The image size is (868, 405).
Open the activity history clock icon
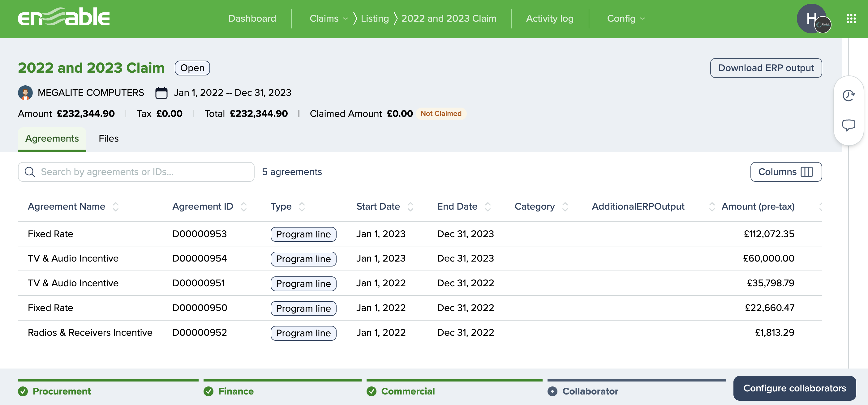point(848,96)
